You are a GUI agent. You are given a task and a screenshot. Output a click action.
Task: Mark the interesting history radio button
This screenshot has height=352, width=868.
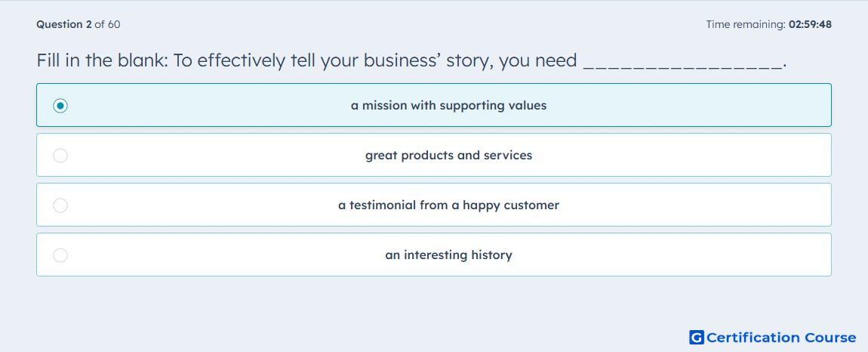pyautogui.click(x=60, y=255)
